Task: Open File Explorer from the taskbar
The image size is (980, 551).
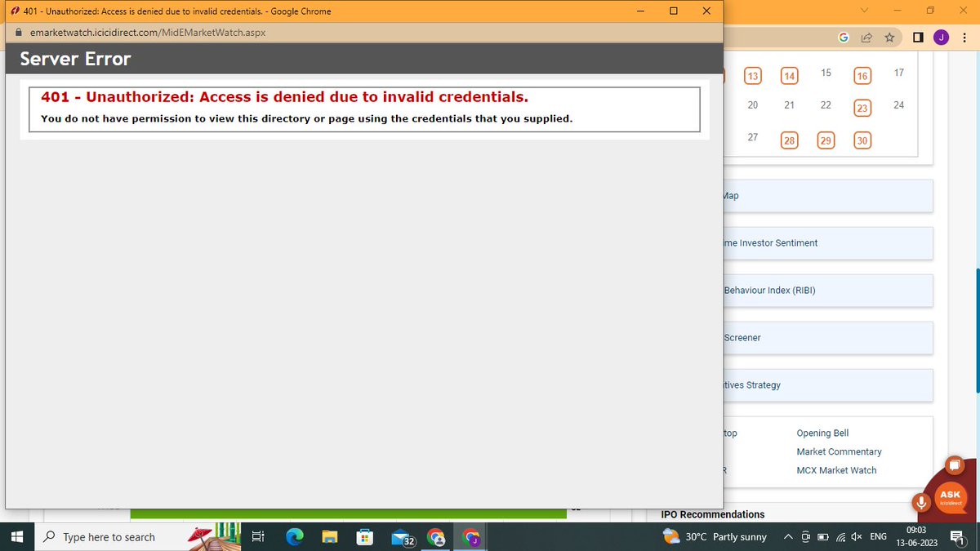Action: click(x=329, y=536)
